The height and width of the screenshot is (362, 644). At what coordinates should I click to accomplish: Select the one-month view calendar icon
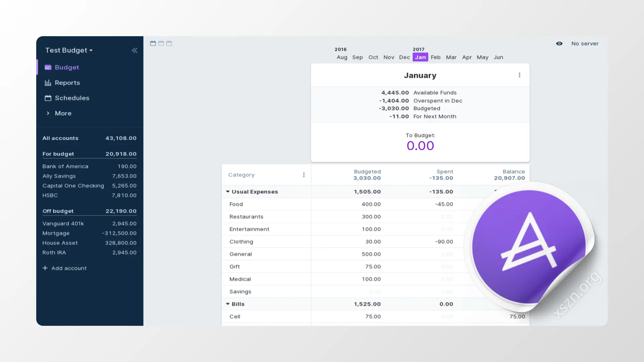click(x=153, y=43)
